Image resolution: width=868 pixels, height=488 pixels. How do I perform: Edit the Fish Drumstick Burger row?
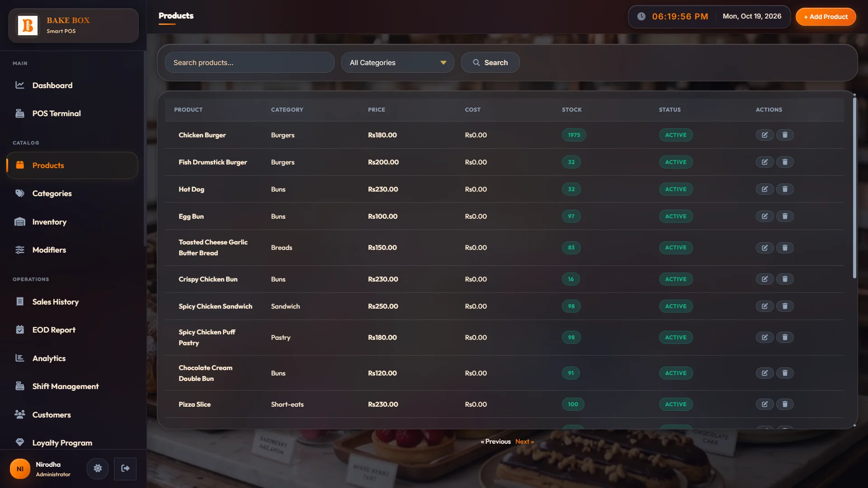click(x=764, y=162)
